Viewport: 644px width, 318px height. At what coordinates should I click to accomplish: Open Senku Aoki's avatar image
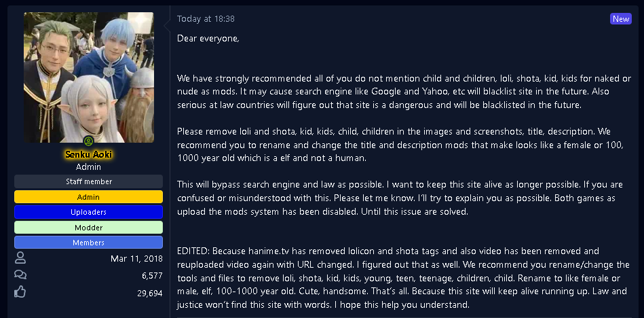click(x=88, y=77)
